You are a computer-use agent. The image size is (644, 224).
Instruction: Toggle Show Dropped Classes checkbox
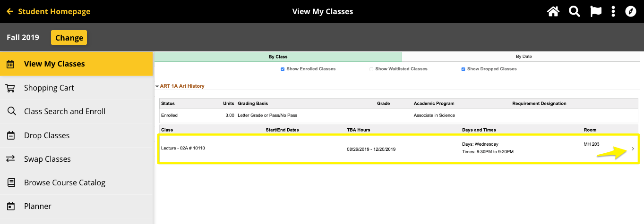point(464,69)
